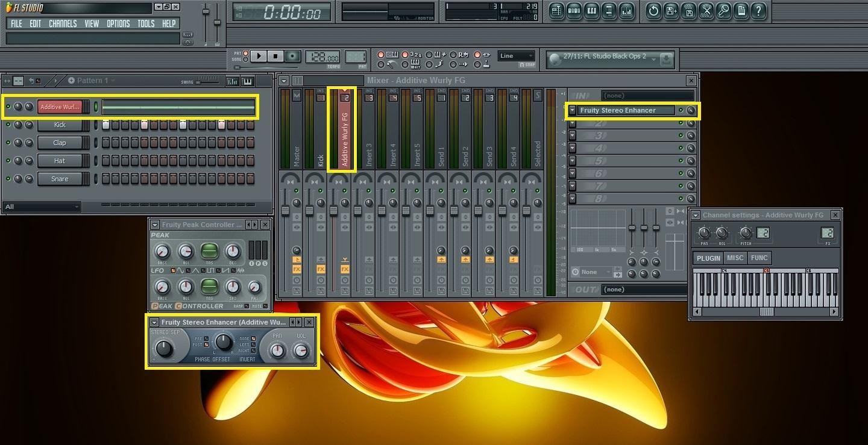Open the FILE menu
Viewport: 868px width, 445px height.
(x=16, y=23)
